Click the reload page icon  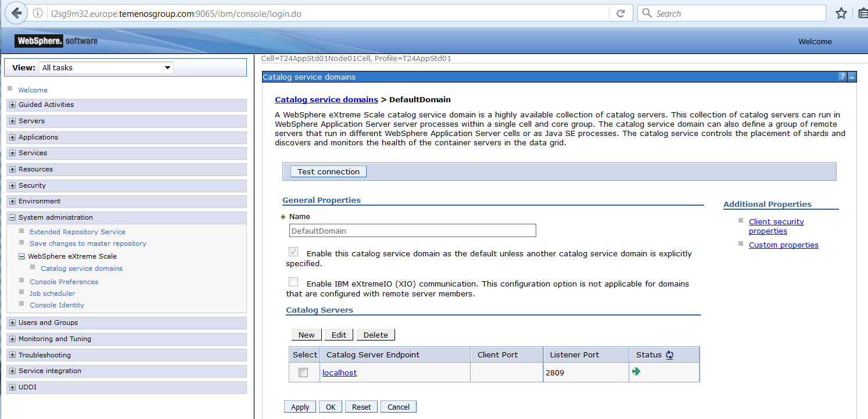tap(620, 13)
